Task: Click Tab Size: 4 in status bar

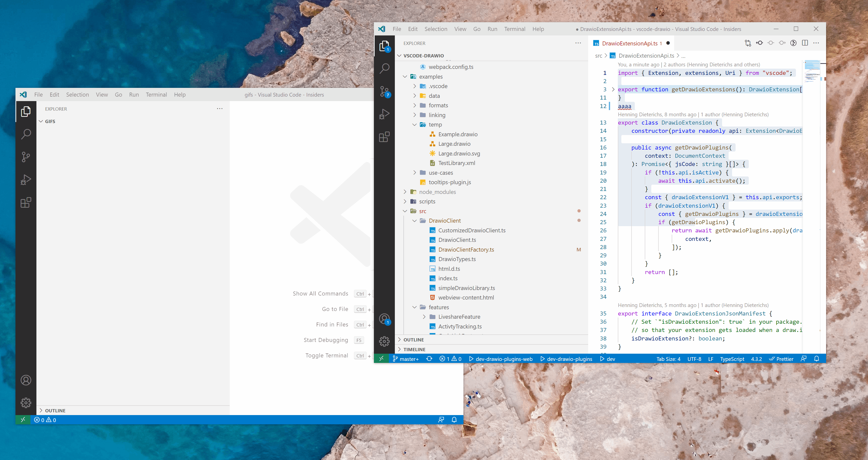Action: tap(668, 359)
